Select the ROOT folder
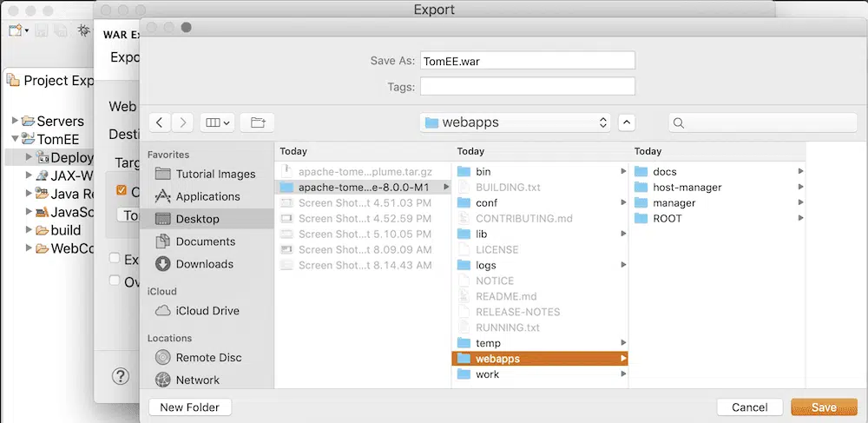 pyautogui.click(x=667, y=219)
